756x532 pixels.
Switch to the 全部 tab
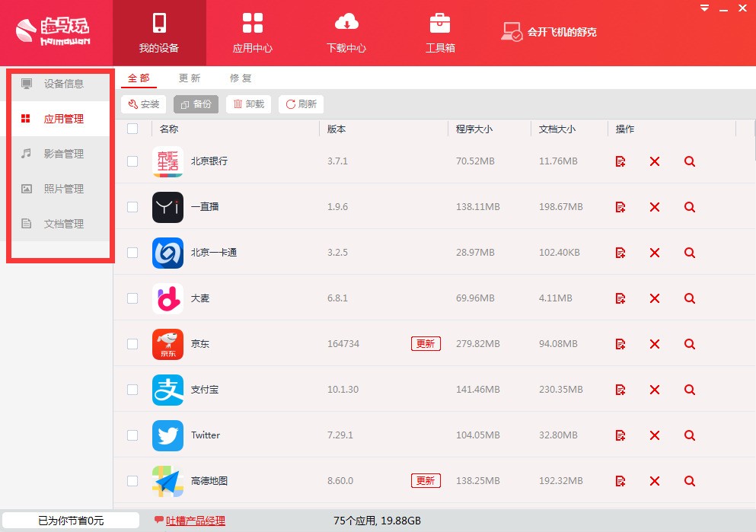tap(139, 78)
